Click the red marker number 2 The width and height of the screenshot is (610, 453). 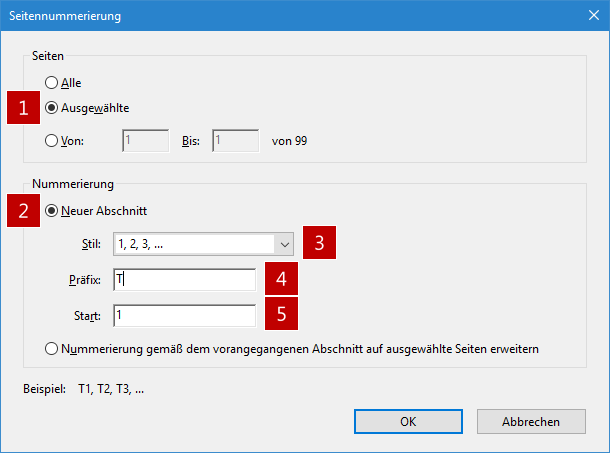(23, 211)
